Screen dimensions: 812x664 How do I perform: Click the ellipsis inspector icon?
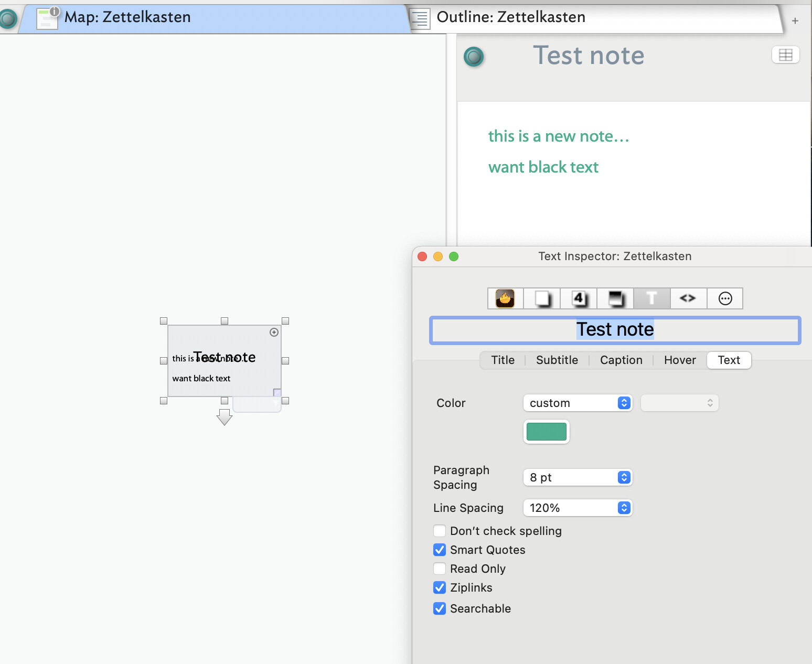725,298
